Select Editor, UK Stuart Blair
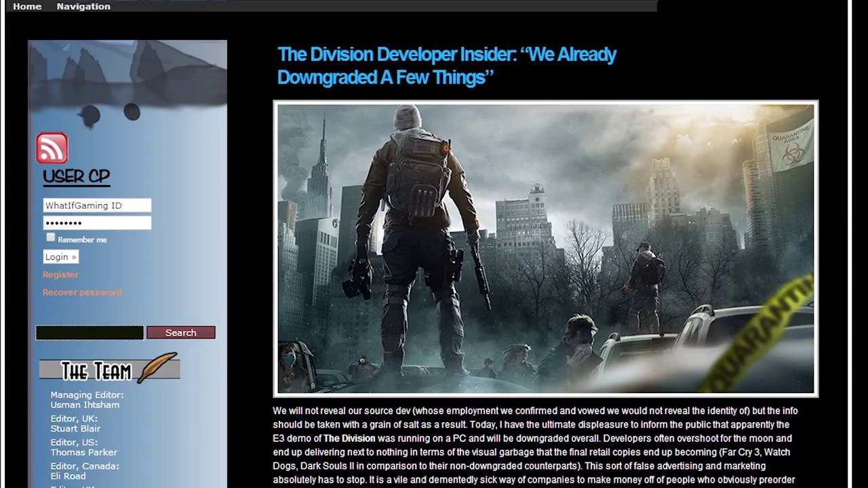 pyautogui.click(x=75, y=424)
